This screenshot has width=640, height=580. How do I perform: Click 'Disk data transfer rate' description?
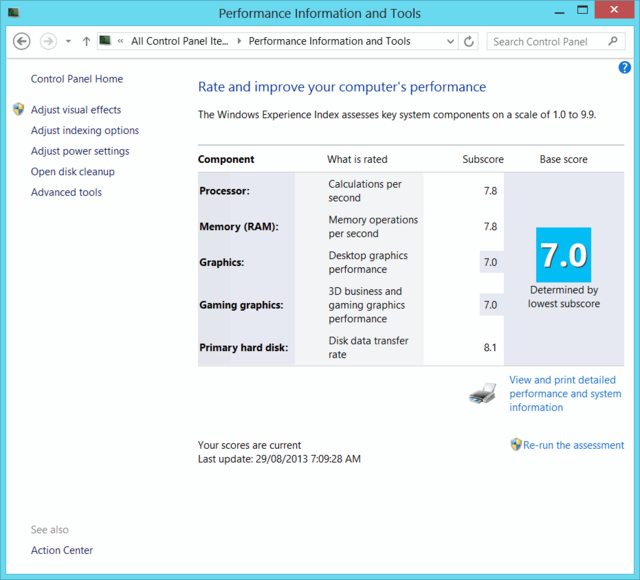click(368, 347)
